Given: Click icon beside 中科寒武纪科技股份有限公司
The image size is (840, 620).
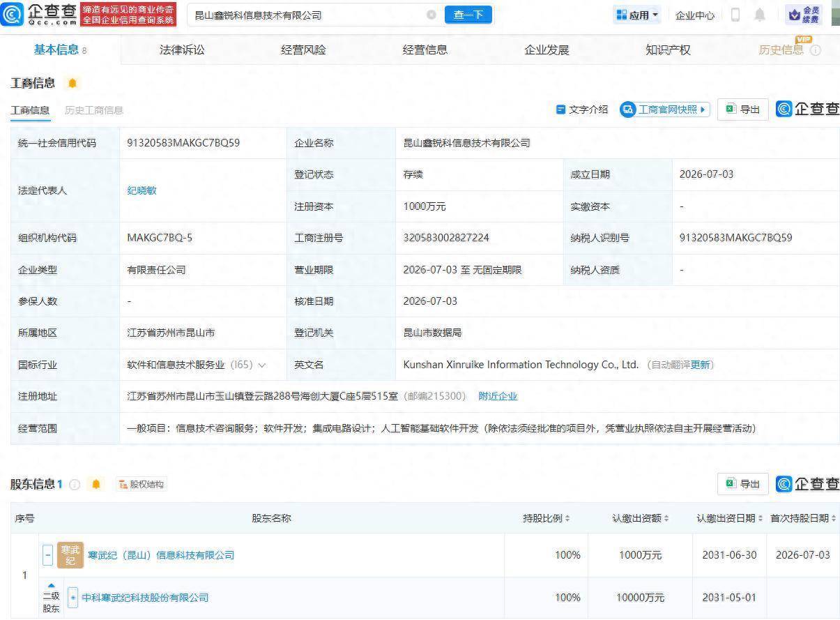Looking at the screenshot, I should (73, 598).
